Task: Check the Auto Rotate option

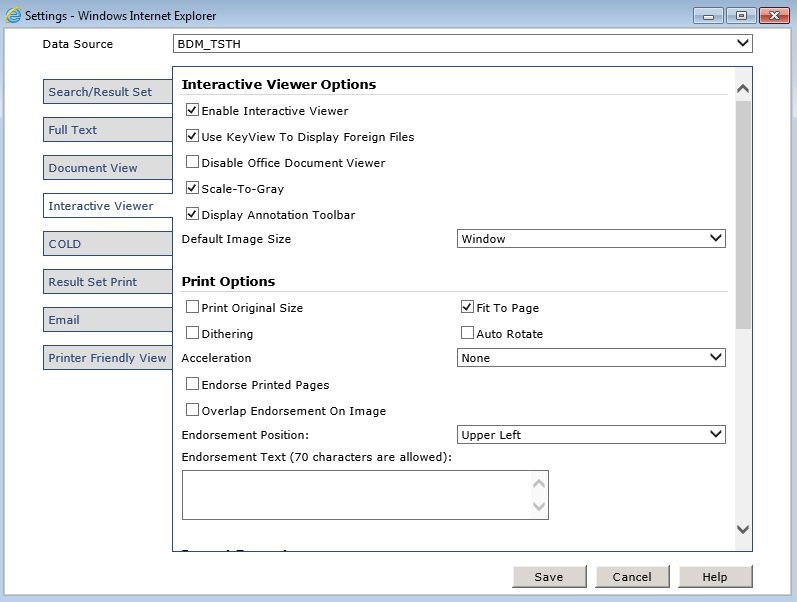Action: pos(467,333)
